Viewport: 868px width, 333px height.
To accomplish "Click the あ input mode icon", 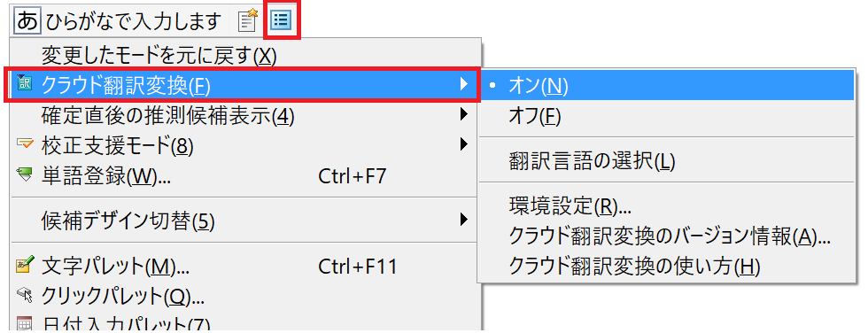I will pos(27,21).
